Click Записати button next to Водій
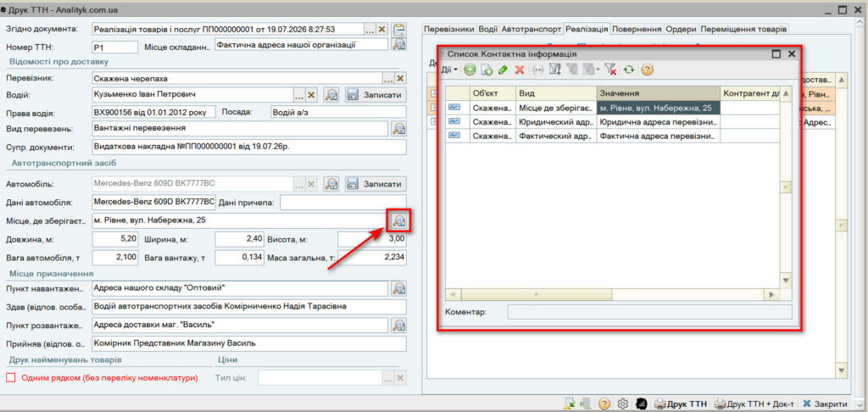 (x=376, y=95)
